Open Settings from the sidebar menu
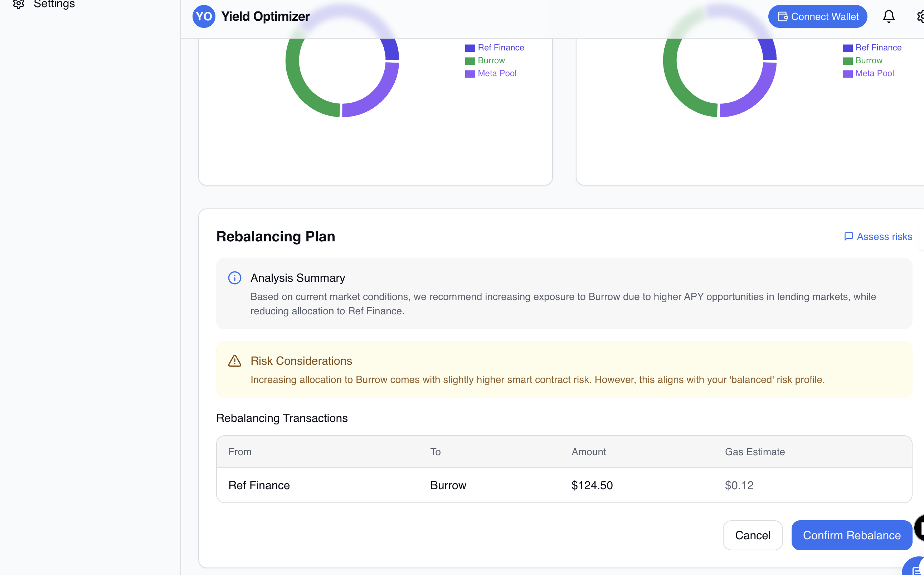924x575 pixels. pyautogui.click(x=54, y=4)
